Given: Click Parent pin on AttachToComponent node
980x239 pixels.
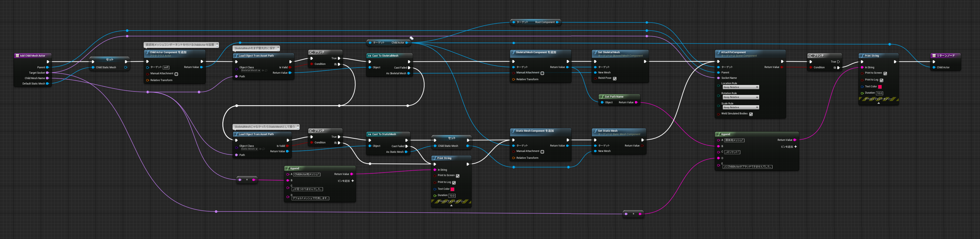Looking at the screenshot, I should pyautogui.click(x=719, y=73).
